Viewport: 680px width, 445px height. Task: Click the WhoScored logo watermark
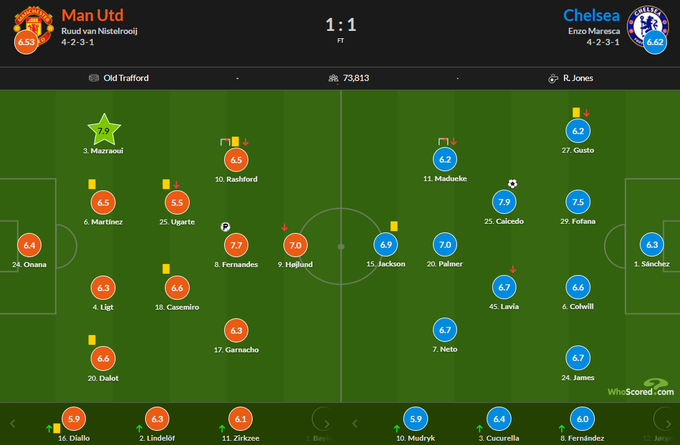(646, 389)
